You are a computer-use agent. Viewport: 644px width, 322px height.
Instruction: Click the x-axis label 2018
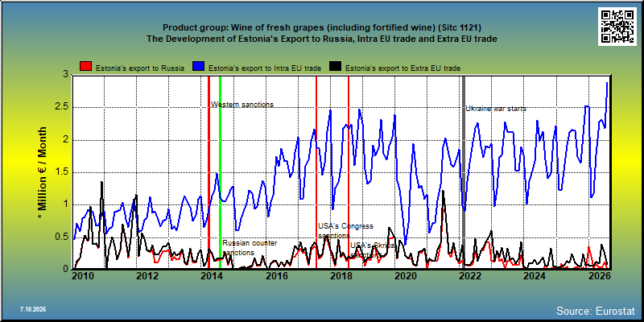pos(341,275)
